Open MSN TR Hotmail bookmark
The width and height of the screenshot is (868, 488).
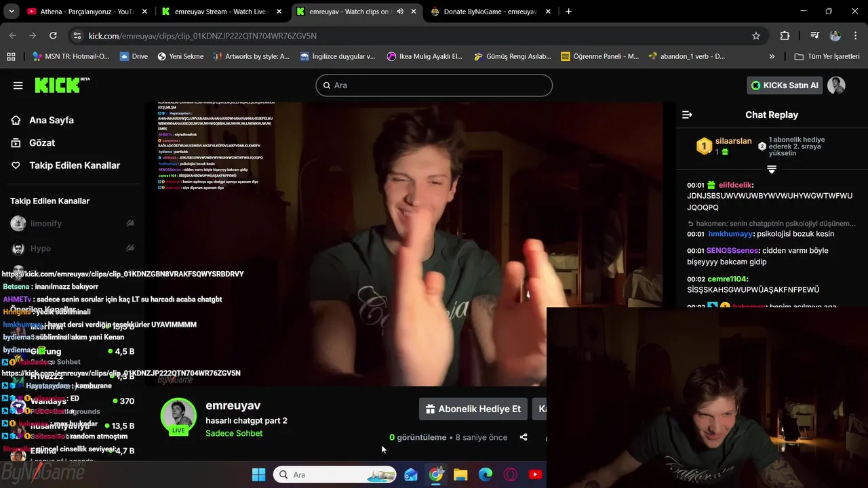click(71, 56)
